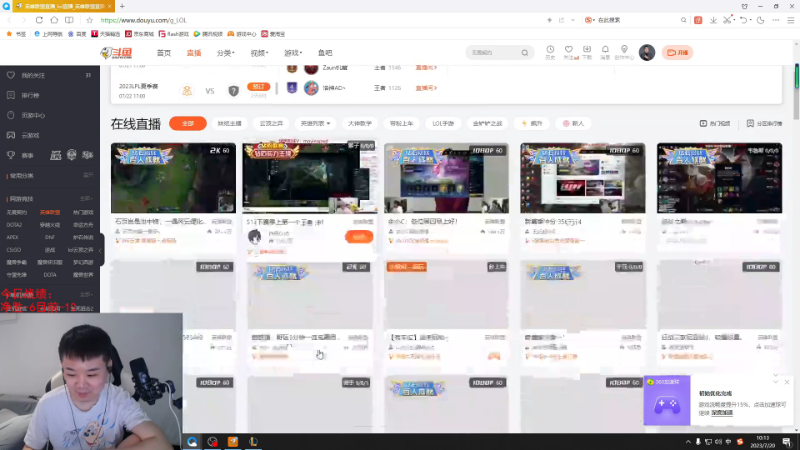Expand the 英雄列表 dropdown filter
Image resolution: width=800 pixels, height=450 pixels.
click(x=315, y=123)
